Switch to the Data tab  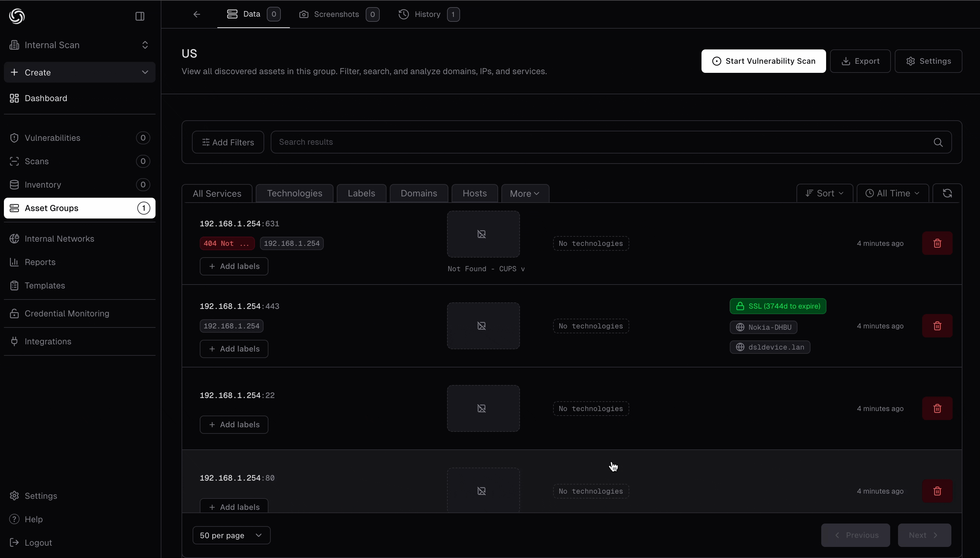coord(253,14)
